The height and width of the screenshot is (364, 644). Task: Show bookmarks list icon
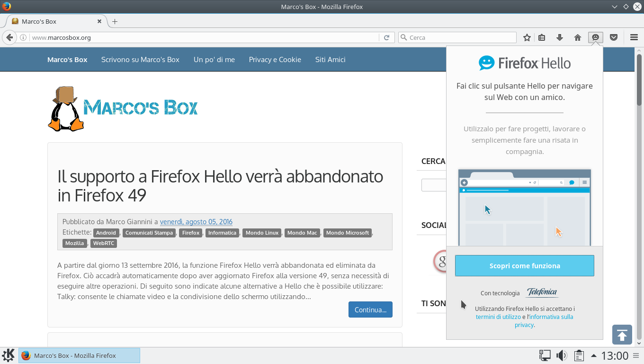pos(542,37)
